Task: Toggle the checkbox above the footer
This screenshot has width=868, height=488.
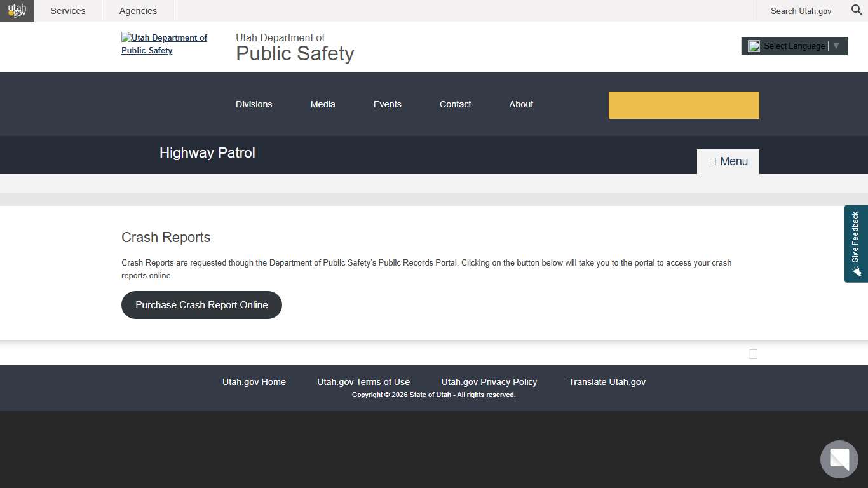Action: coord(753,354)
